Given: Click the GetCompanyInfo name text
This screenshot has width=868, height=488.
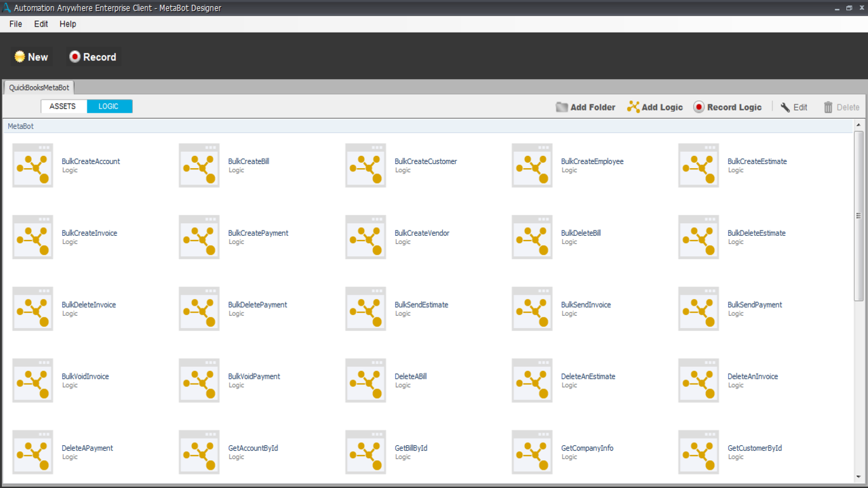Looking at the screenshot, I should [587, 449].
